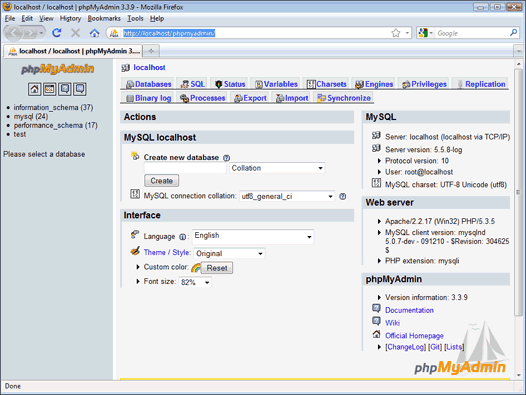Open the SQL query window sidebar icon
The image size is (526, 395).
tap(50, 89)
